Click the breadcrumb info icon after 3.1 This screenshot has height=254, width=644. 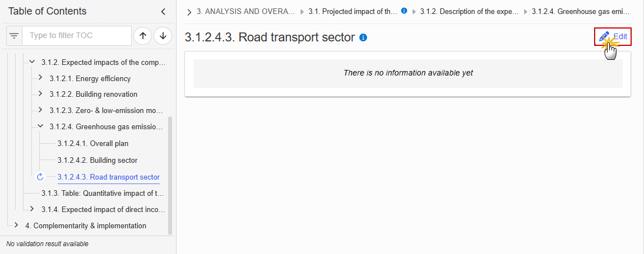pyautogui.click(x=404, y=11)
